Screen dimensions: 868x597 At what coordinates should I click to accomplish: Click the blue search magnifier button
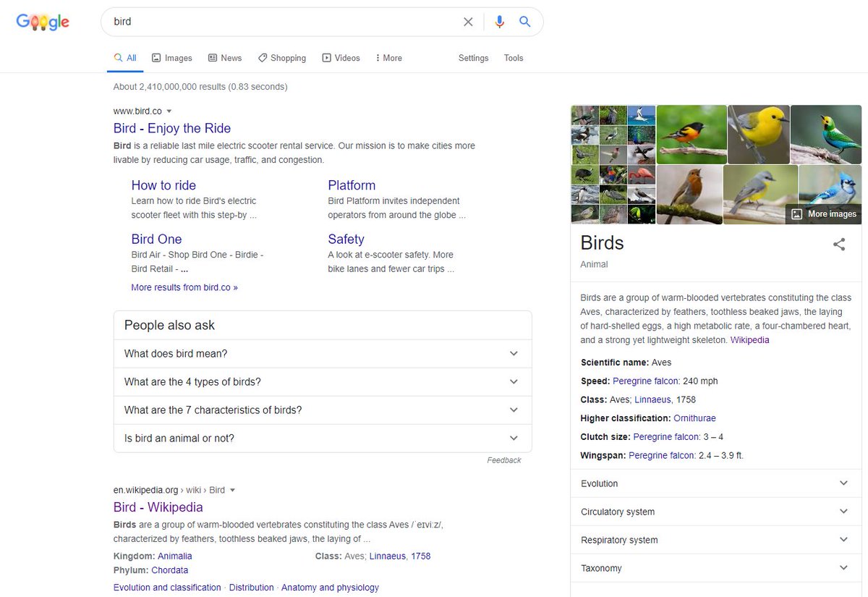(525, 22)
